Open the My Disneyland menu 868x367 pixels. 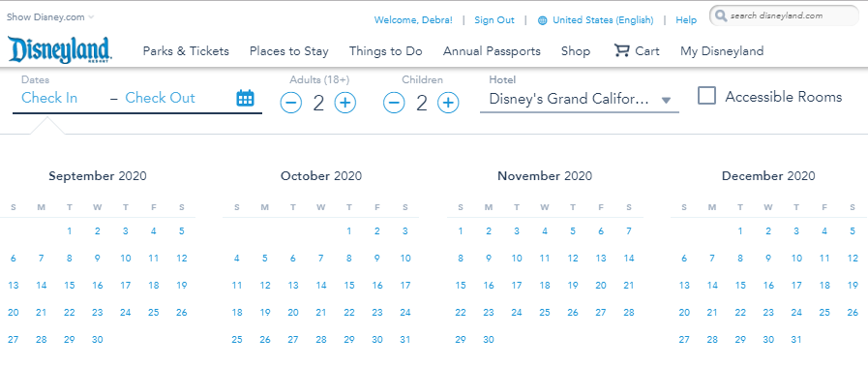pos(722,51)
